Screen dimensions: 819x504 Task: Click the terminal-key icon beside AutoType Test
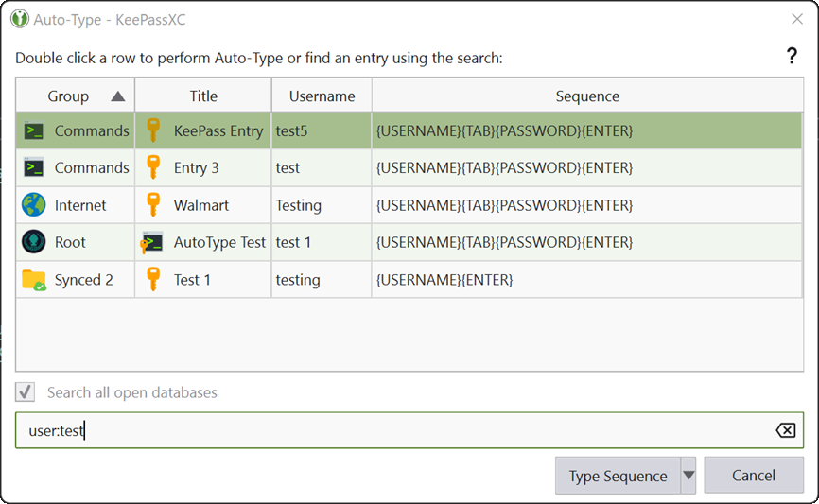152,242
